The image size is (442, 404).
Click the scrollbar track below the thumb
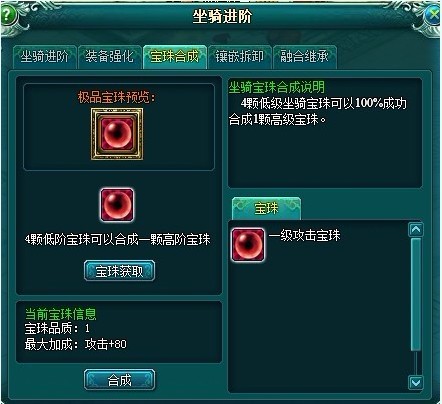[416, 363]
